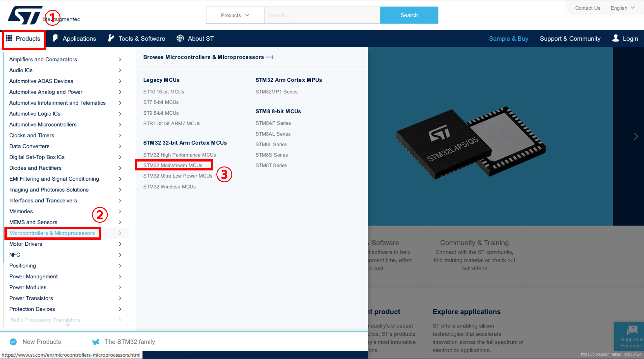Expand the Power Management category chevron

120,276
